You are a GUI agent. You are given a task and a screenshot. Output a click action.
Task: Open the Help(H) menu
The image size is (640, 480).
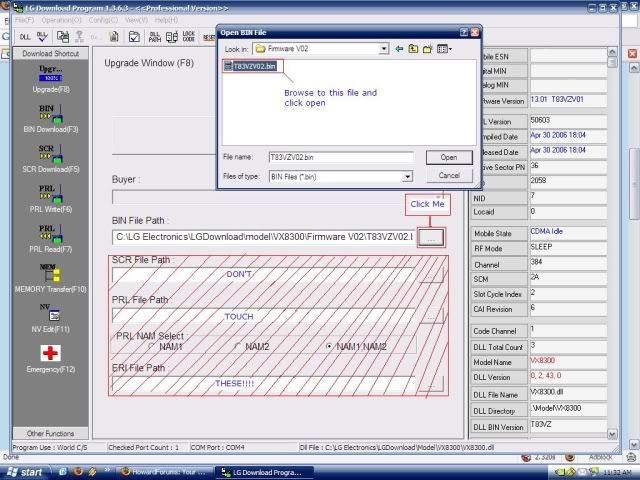click(166, 20)
